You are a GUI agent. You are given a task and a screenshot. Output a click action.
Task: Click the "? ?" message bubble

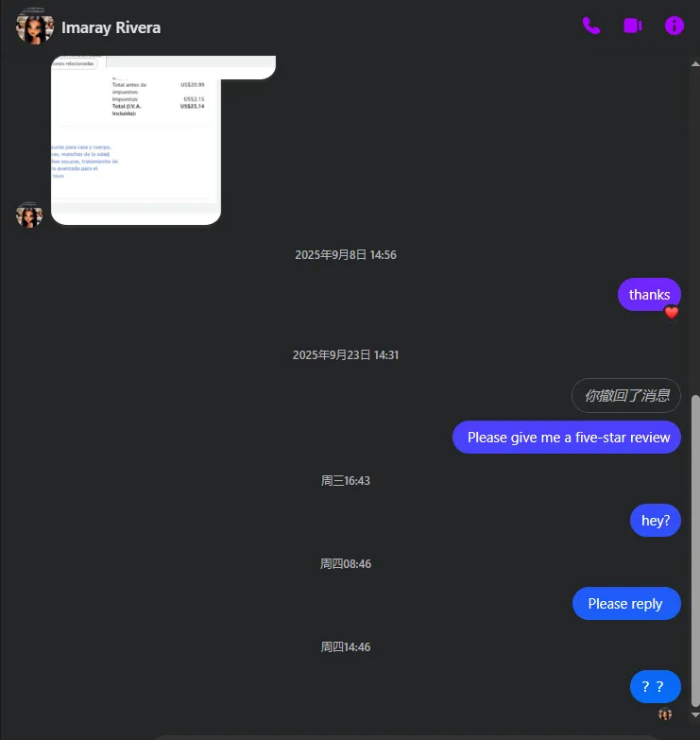(x=656, y=687)
